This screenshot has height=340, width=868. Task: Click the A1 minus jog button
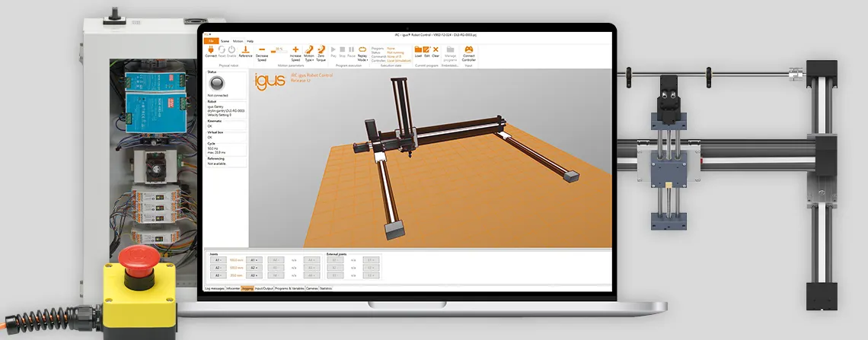click(218, 260)
